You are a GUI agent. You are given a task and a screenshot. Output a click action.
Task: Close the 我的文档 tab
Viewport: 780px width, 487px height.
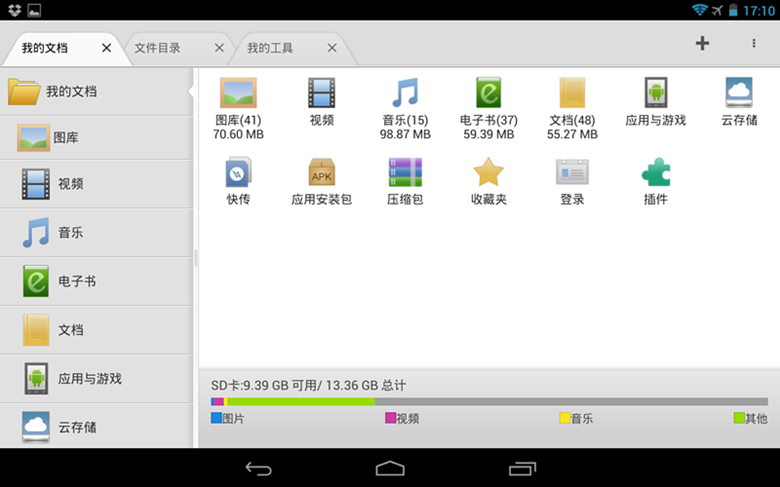[107, 48]
